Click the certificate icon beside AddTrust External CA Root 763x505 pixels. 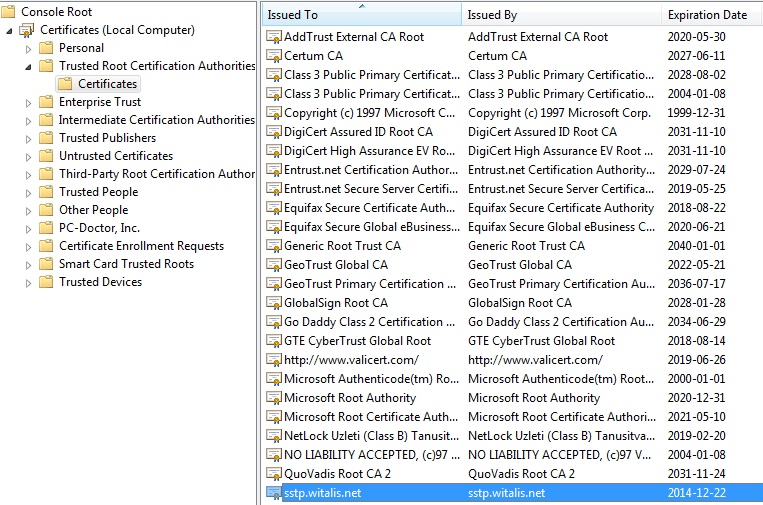274,37
